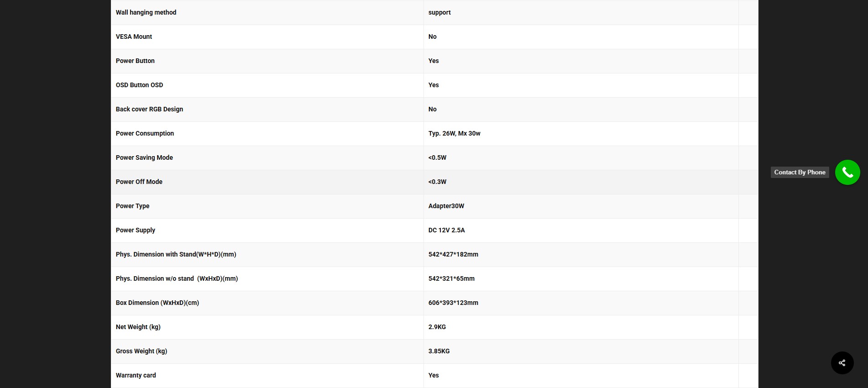Select the Back cover RGB Design label

149,109
